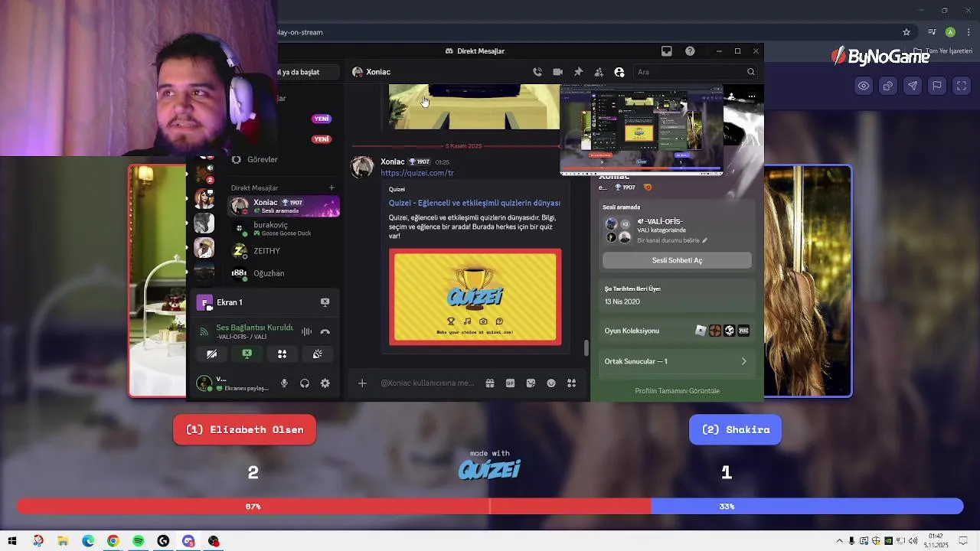Click Sesli Sohbeti Aç button
The width and height of the screenshot is (980, 551).
(677, 260)
